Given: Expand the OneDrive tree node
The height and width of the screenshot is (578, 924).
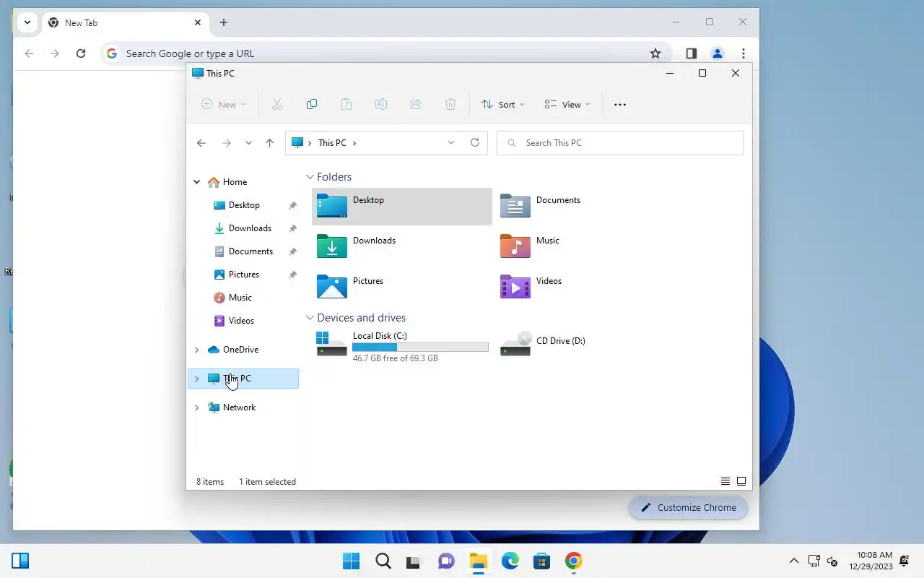Looking at the screenshot, I should pyautogui.click(x=196, y=350).
